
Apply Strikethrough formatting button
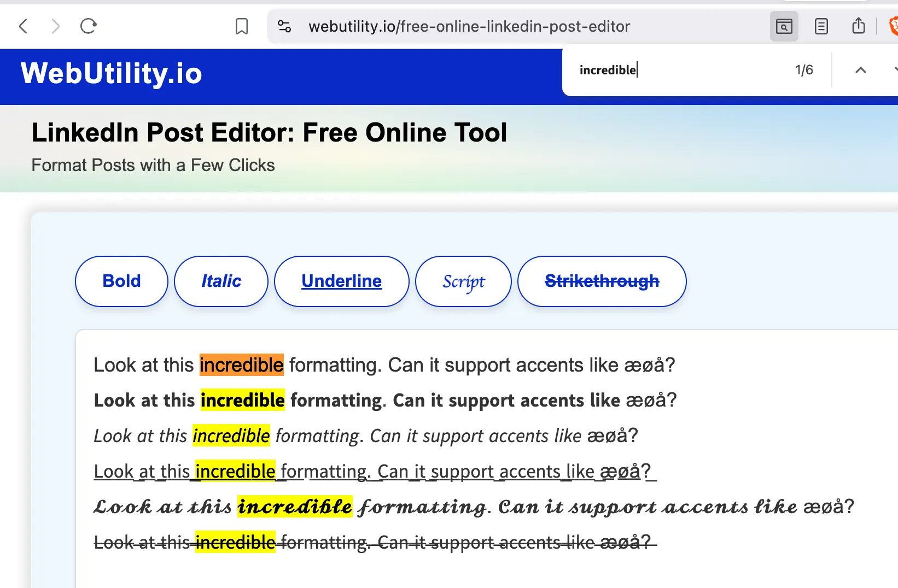602,281
